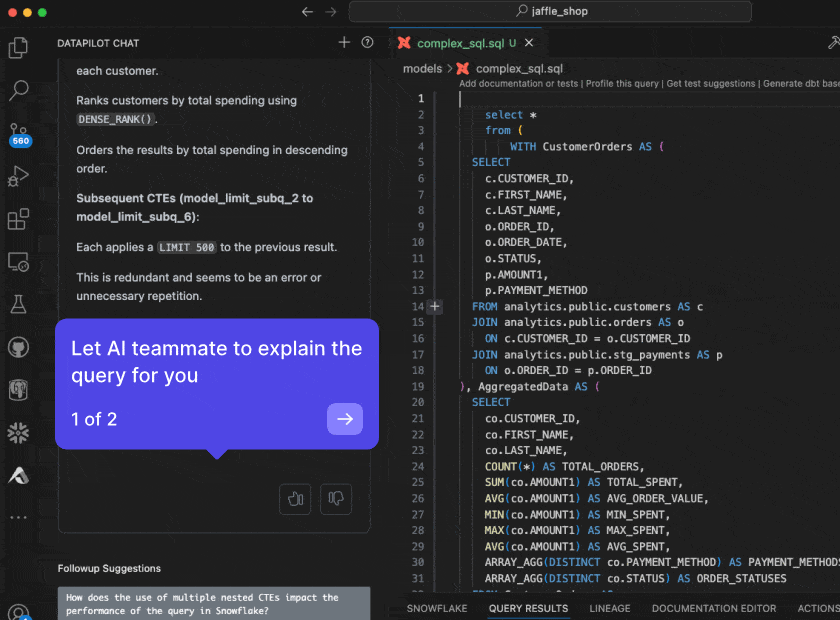840x620 pixels.
Task: Open the Explorer view in activity bar
Action: (18, 47)
